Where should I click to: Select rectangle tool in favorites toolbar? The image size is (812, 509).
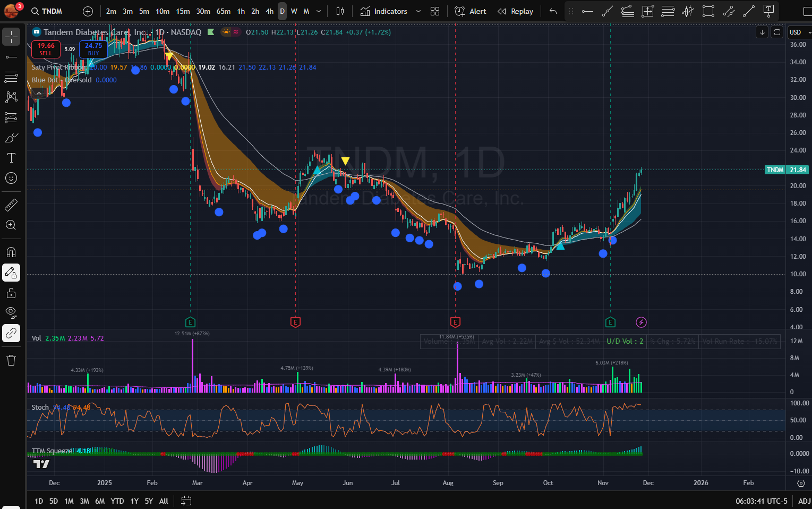tap(708, 11)
